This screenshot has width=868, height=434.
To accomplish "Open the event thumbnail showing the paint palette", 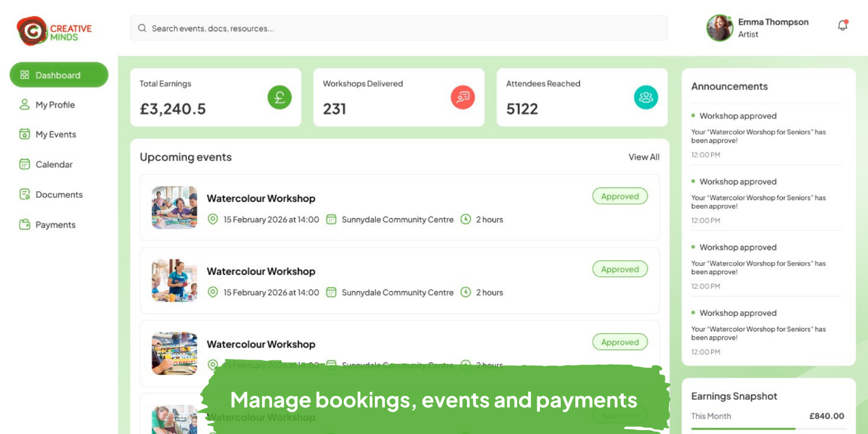I will coord(174,353).
